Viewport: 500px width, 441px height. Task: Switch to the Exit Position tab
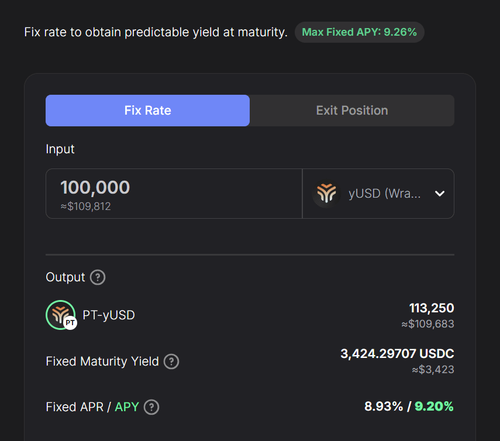click(x=352, y=111)
